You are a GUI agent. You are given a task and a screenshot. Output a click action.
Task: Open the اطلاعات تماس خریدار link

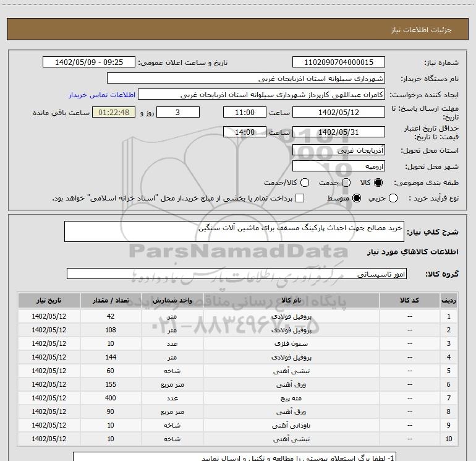[102, 95]
